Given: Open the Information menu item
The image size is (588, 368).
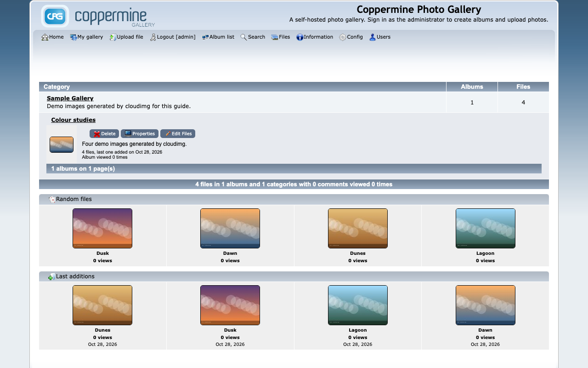Looking at the screenshot, I should pyautogui.click(x=315, y=37).
